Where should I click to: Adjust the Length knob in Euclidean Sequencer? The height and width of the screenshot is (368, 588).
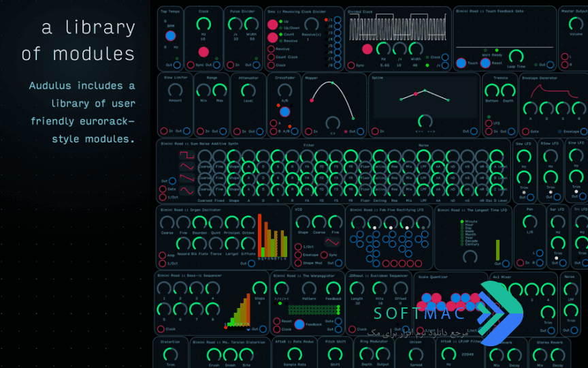point(357,288)
